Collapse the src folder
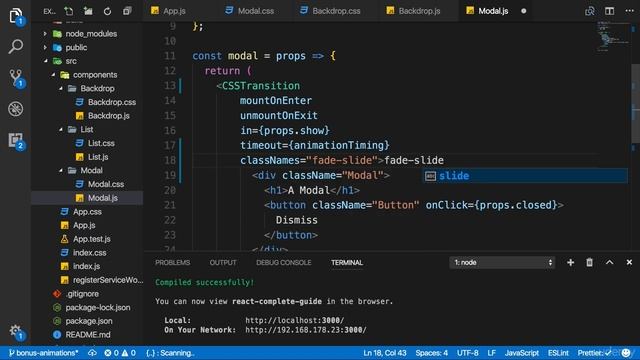640x360 pixels. [x=60, y=61]
